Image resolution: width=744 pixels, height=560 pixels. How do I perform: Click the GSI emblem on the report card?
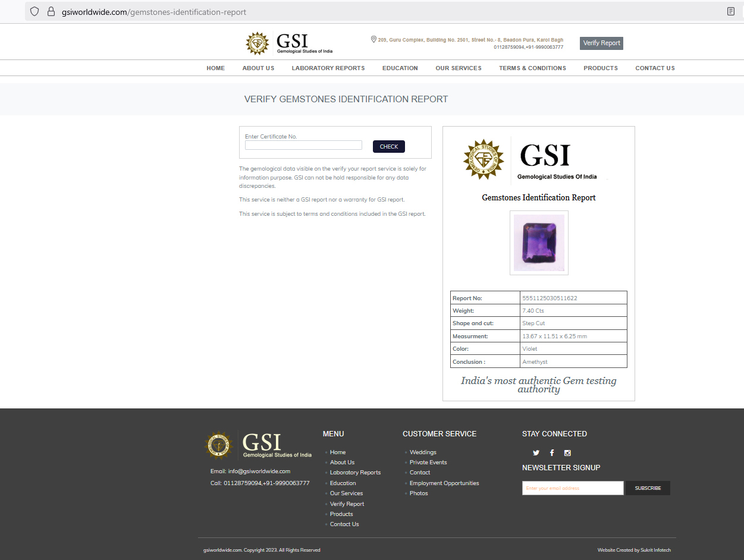coord(484,159)
